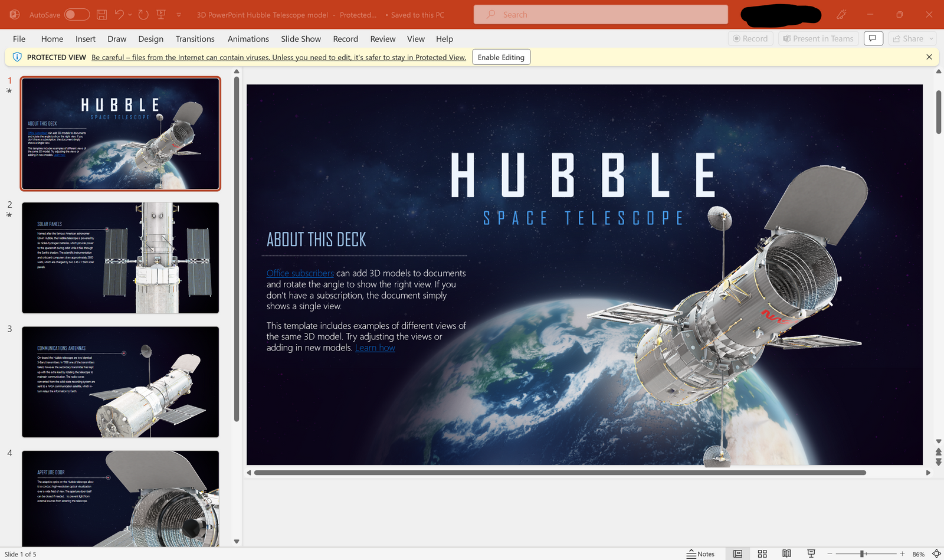
Task: Click the Undo arrow icon
Action: tap(119, 15)
